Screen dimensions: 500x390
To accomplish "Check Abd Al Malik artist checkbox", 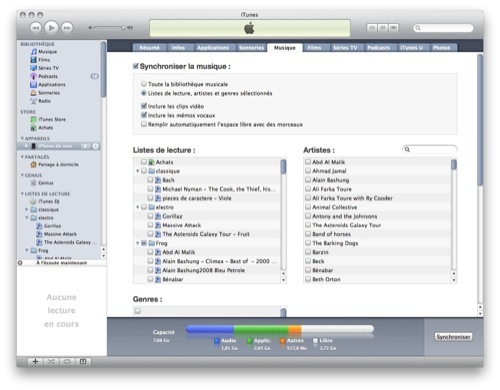I will (x=308, y=162).
